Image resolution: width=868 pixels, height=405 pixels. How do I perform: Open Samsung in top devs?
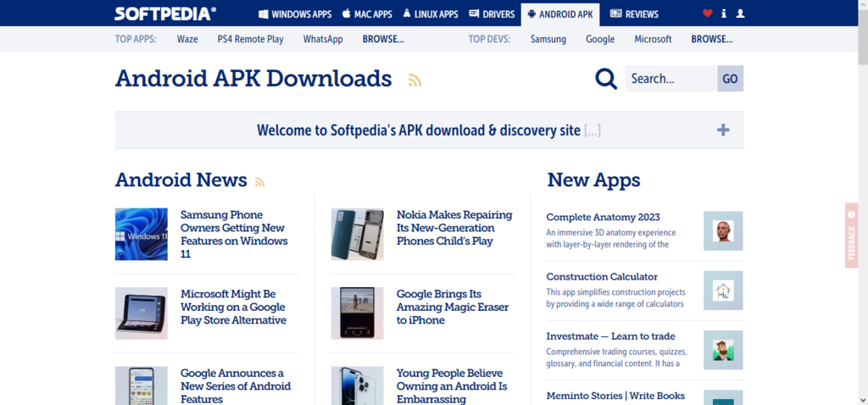point(548,39)
